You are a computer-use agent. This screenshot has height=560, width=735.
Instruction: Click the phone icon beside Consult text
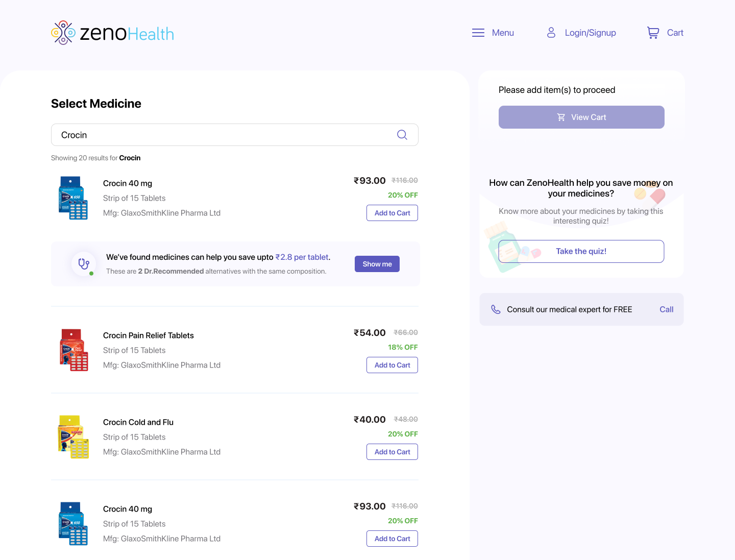click(496, 309)
